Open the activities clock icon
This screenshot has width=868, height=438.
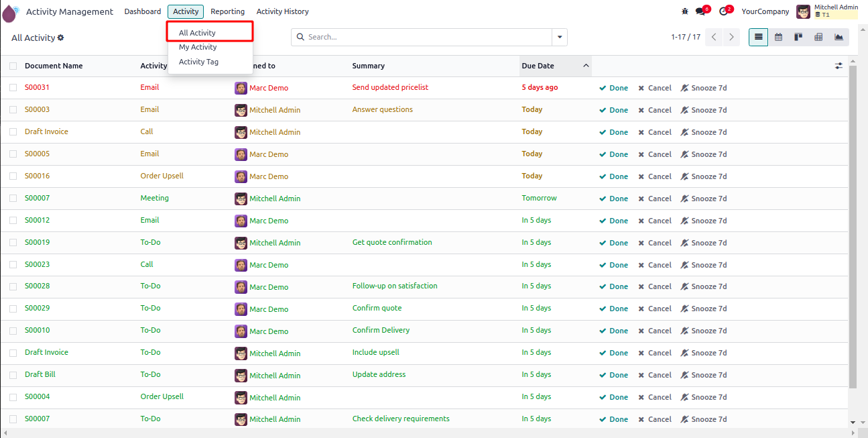click(x=725, y=11)
